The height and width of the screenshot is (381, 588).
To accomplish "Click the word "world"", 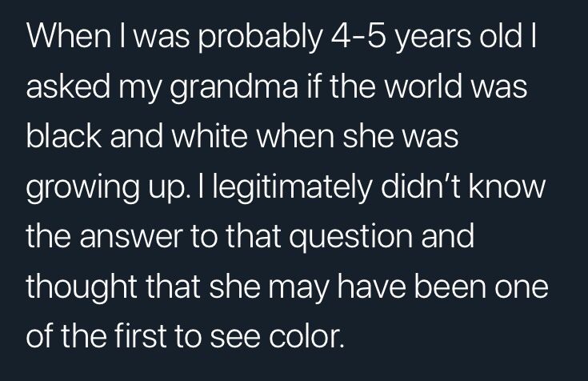I will coord(424,86).
